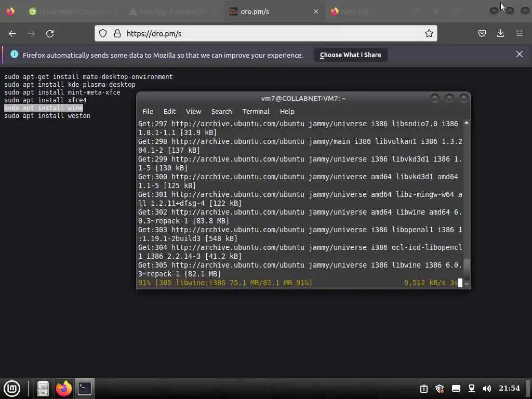
Task: Click the 9,512 kB/s speed text
Action: click(x=424, y=283)
